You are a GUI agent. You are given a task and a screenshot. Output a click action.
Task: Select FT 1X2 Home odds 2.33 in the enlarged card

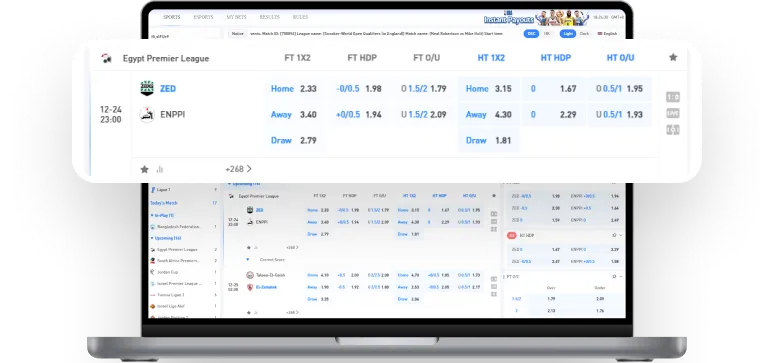click(294, 89)
